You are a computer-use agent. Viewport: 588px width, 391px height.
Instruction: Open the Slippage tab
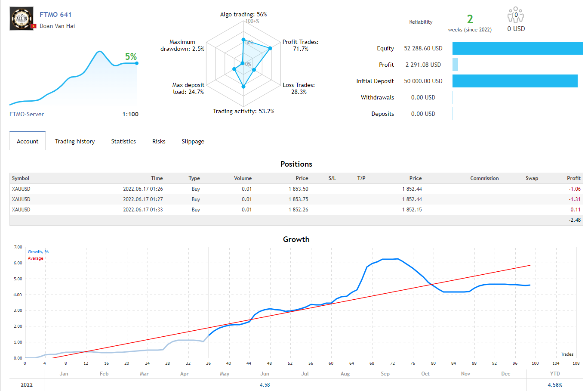193,141
